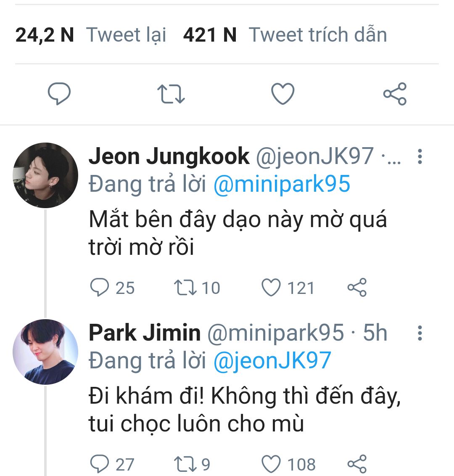This screenshot has width=454, height=476.
Task: View the 421 N Tweet trích dẫn list
Action: pyautogui.click(x=285, y=35)
